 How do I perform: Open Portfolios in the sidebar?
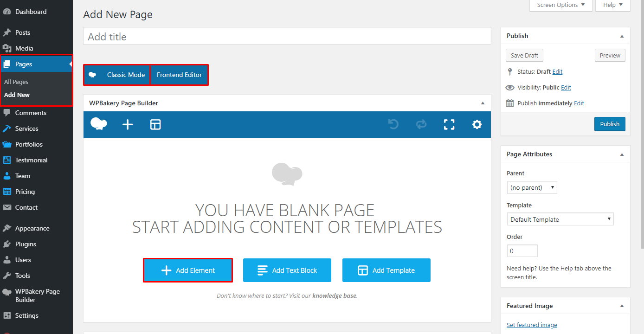point(36,144)
